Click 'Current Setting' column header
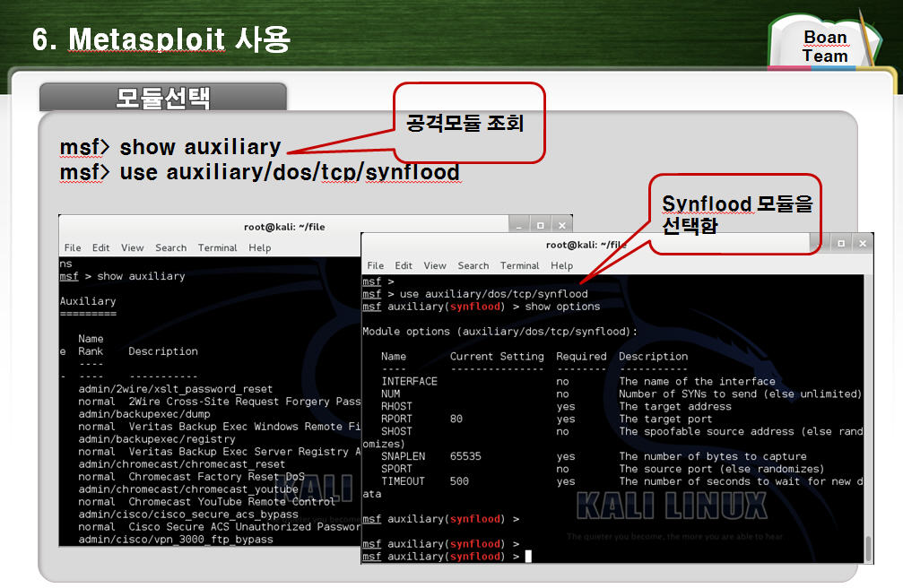This screenshot has height=588, width=903. 497,357
